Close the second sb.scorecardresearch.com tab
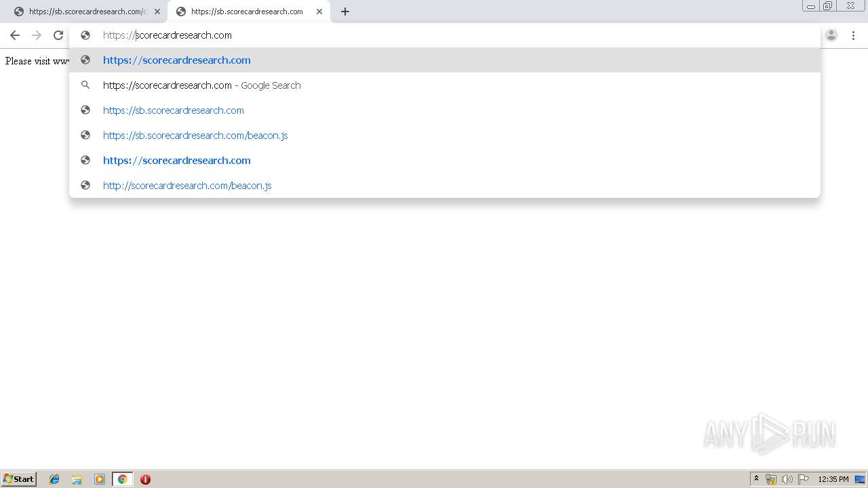This screenshot has height=488, width=868. [x=319, y=12]
